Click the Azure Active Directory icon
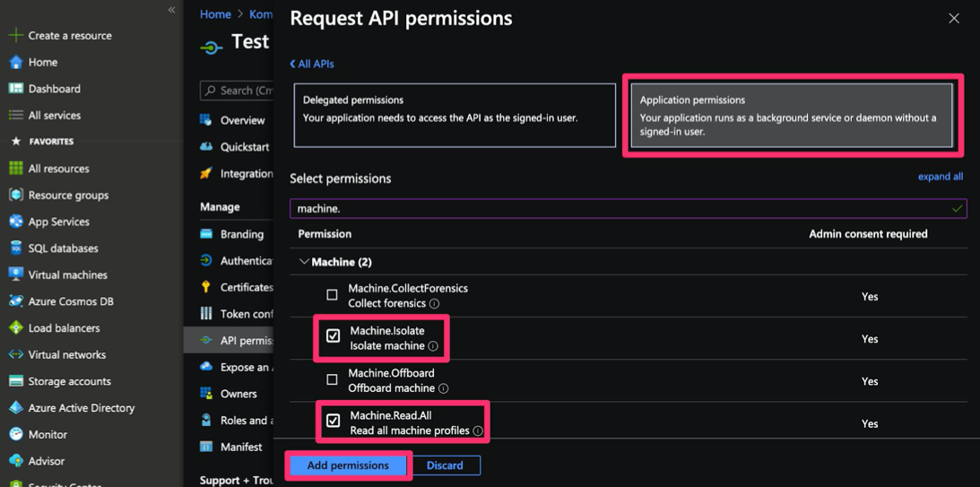The image size is (980, 487). 16,407
